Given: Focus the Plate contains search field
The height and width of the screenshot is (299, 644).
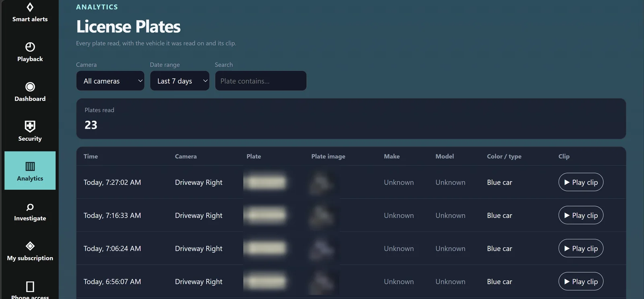Looking at the screenshot, I should tap(261, 81).
